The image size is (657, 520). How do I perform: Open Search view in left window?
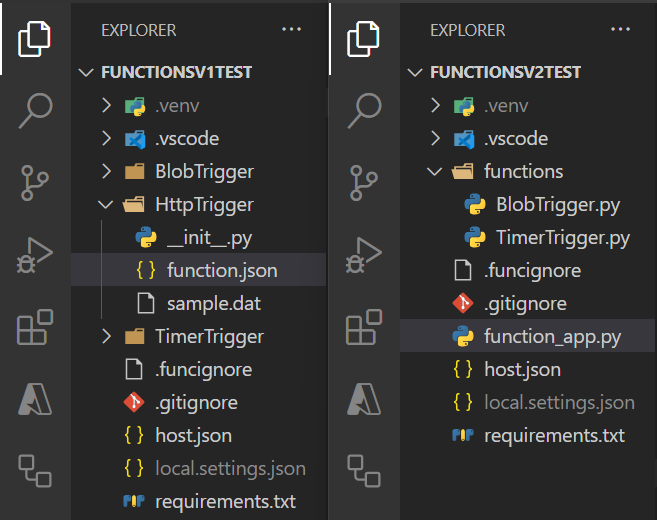point(35,110)
